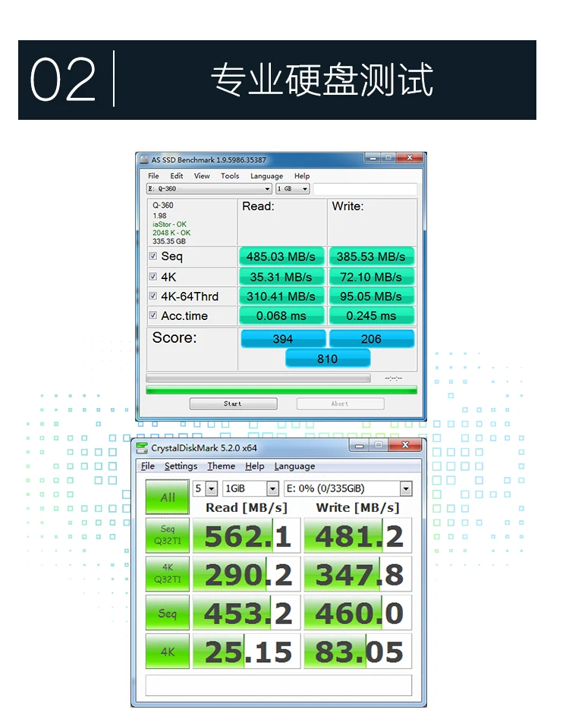
Task: Open Tools menu in AS SSD Benchmark
Action: (x=230, y=176)
